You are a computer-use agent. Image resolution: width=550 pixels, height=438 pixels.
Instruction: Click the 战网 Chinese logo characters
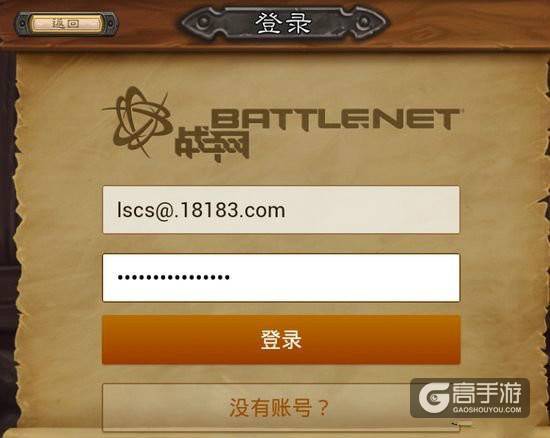[212, 143]
